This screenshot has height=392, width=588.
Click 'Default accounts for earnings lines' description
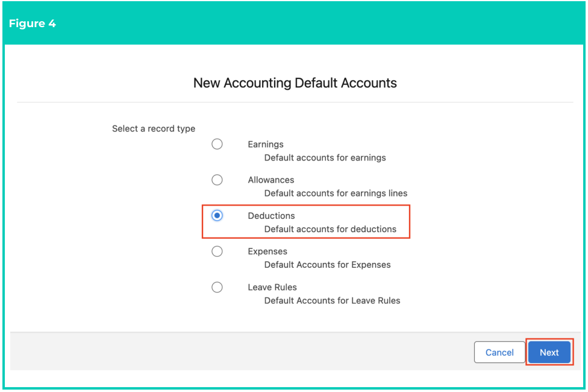tap(336, 194)
